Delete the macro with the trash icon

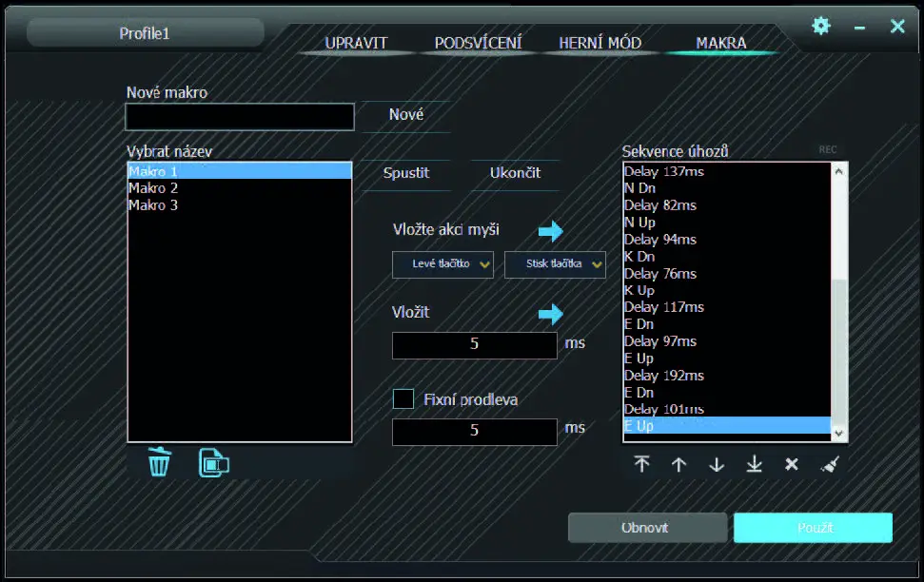tap(159, 462)
